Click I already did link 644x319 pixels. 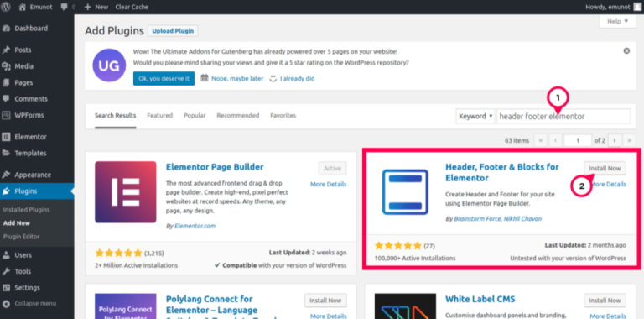click(x=298, y=78)
